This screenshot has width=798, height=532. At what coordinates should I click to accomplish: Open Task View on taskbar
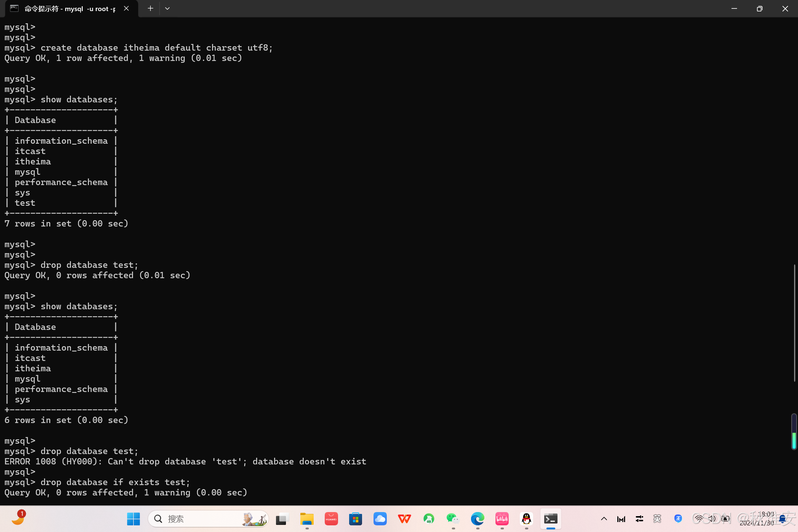(282, 519)
